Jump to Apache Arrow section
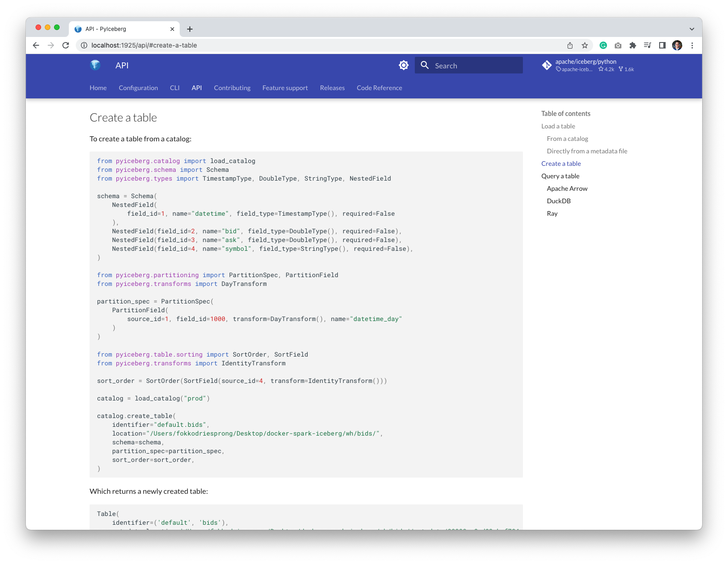This screenshot has width=728, height=564. (567, 188)
